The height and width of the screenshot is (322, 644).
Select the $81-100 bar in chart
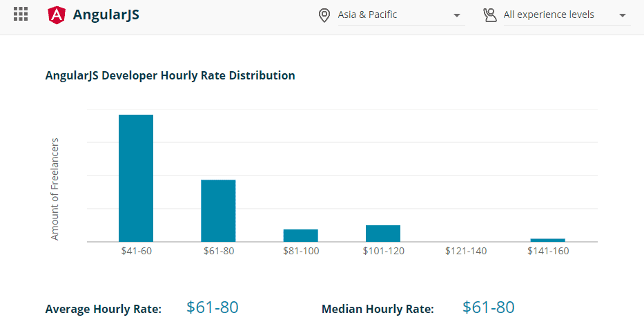tap(301, 235)
